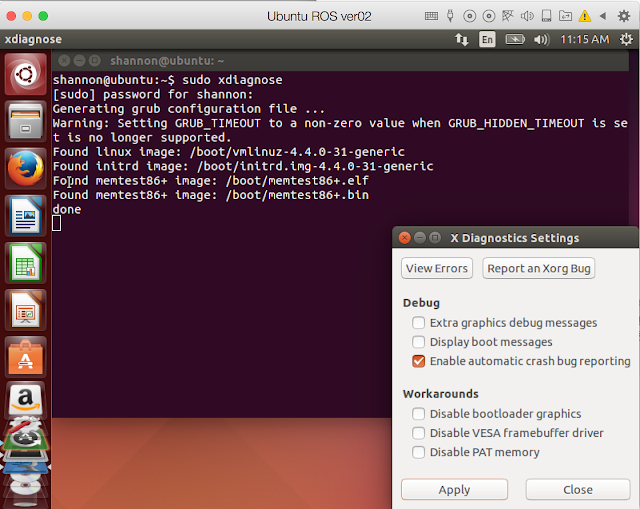Click Close in X Diagnostics Settings
The width and height of the screenshot is (640, 509).
578,489
